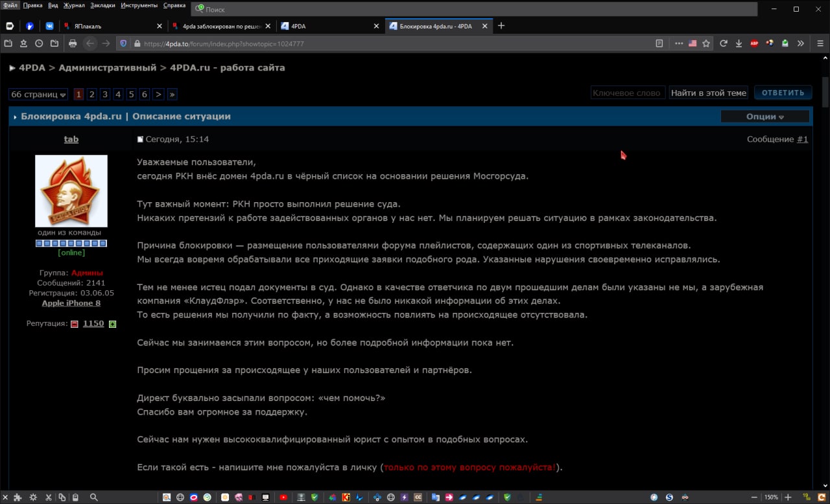Toggle reader view icon in address bar
The width and height of the screenshot is (830, 504).
pos(659,43)
